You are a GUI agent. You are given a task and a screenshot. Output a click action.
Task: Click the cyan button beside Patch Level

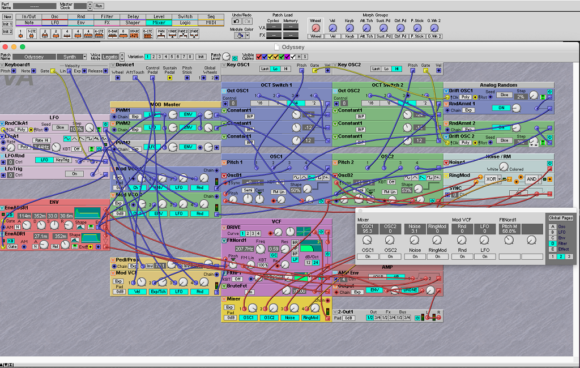pos(235,58)
